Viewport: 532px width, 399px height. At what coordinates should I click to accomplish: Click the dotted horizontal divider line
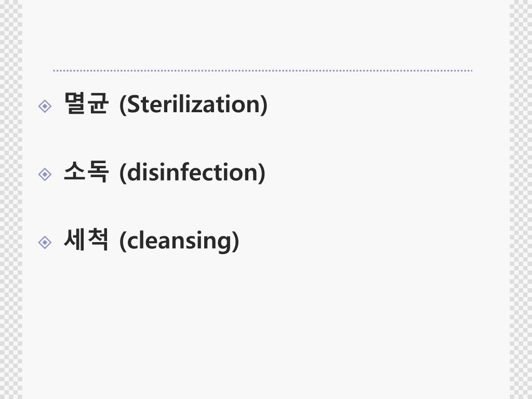pyautogui.click(x=262, y=71)
